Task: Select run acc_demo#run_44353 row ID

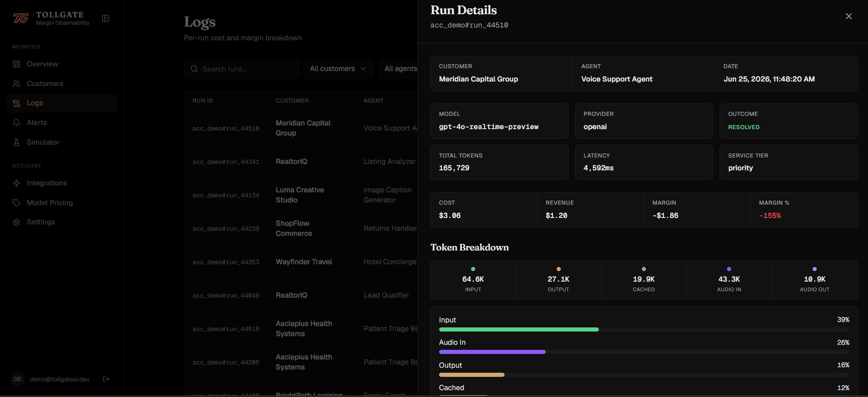Action: pyautogui.click(x=226, y=262)
